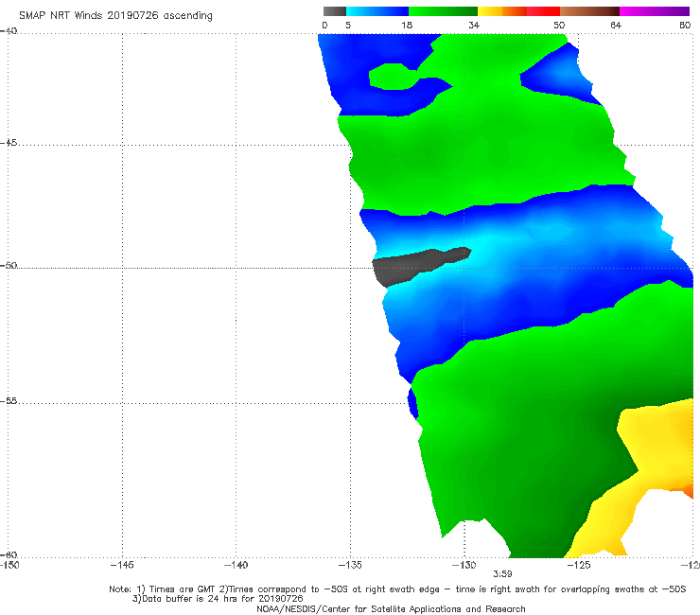This screenshot has height=615, width=700.
Task: Click the longitude axis label "-140"
Action: (x=236, y=565)
